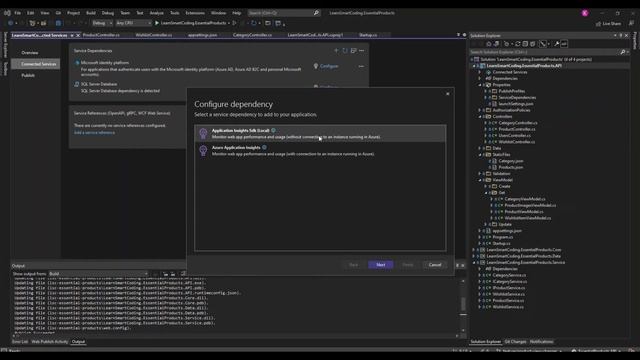640x360 pixels.
Task: Close the Connected Services document tab
Action: [78, 36]
